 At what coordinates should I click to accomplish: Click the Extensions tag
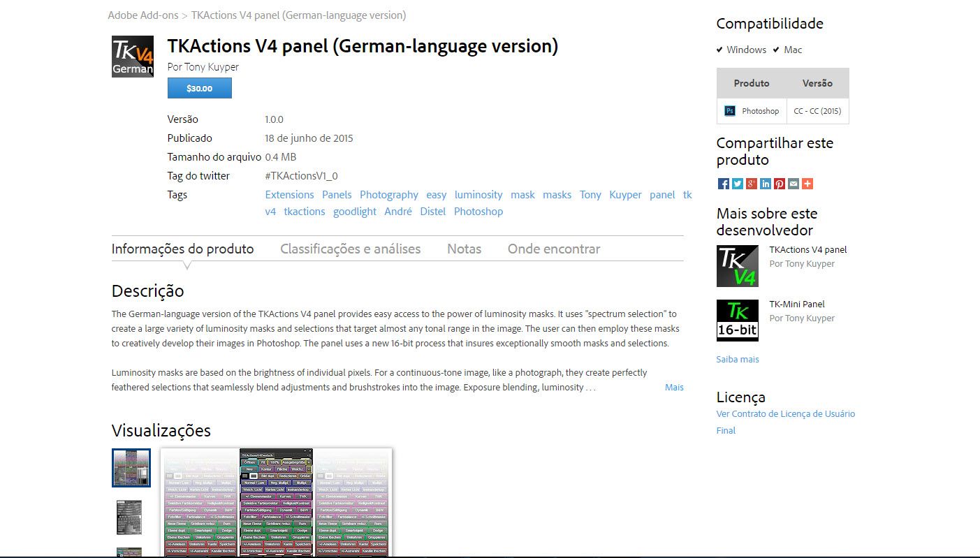tap(290, 195)
